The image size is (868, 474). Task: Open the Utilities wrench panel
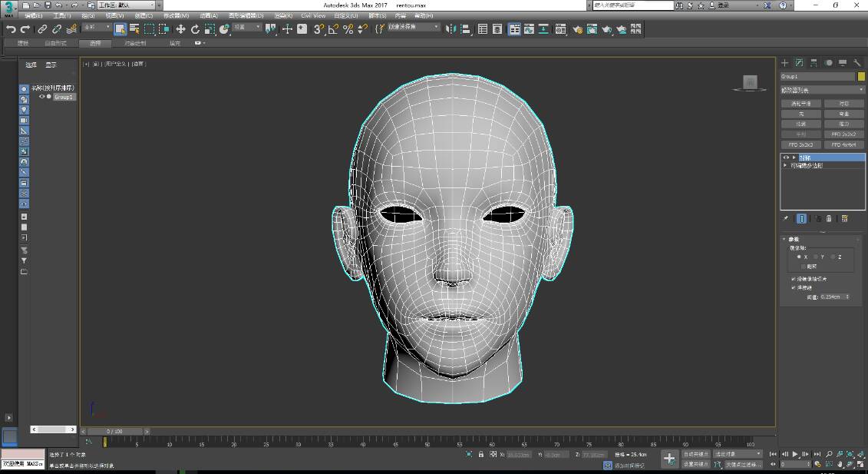point(856,63)
